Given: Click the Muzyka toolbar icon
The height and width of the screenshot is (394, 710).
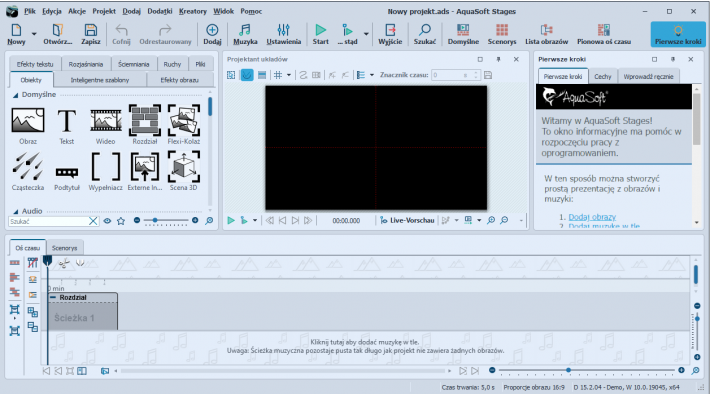Looking at the screenshot, I should click(245, 34).
